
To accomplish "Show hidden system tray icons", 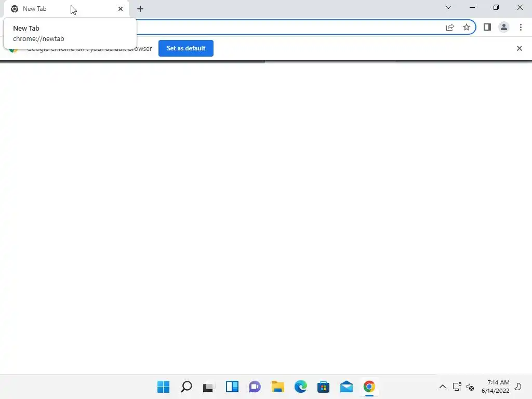I will pyautogui.click(x=443, y=387).
